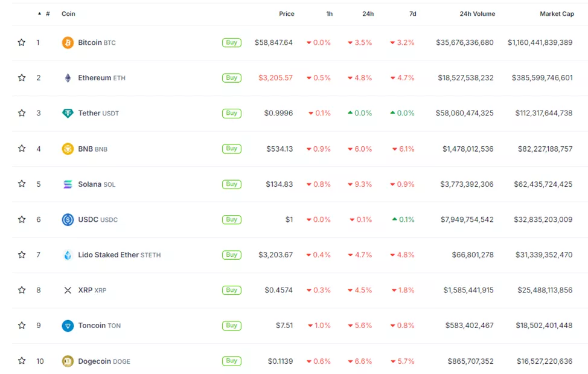
Task: Click USDC 24h volume $7,949,754,542
Action: (x=467, y=219)
